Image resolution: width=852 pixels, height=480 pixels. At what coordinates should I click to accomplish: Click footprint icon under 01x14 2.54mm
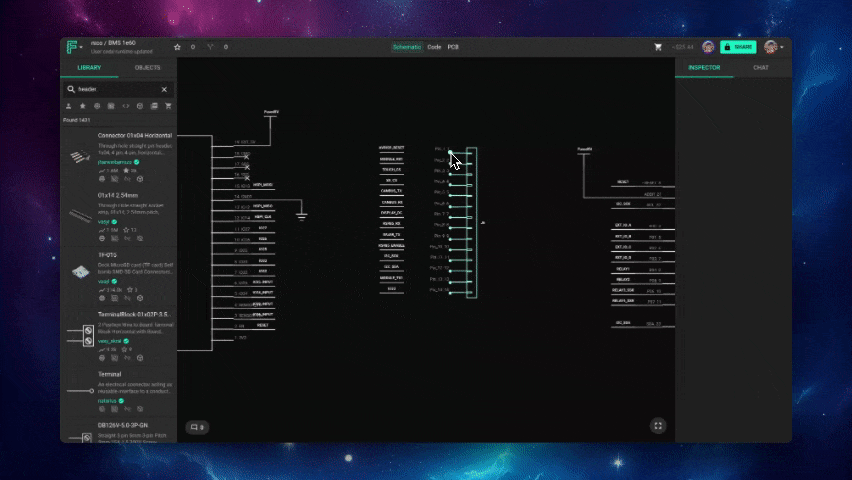click(x=115, y=239)
